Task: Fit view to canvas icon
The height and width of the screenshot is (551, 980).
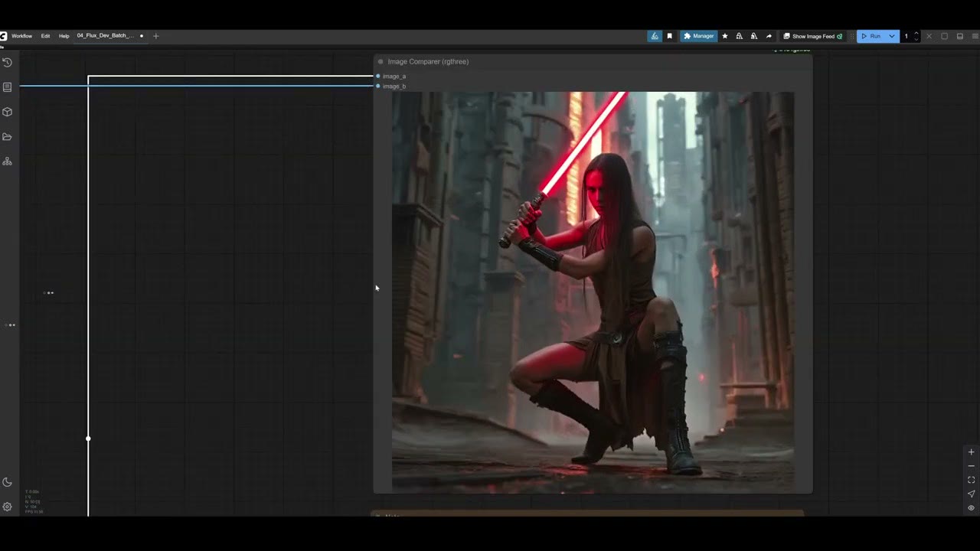Action: (x=971, y=480)
